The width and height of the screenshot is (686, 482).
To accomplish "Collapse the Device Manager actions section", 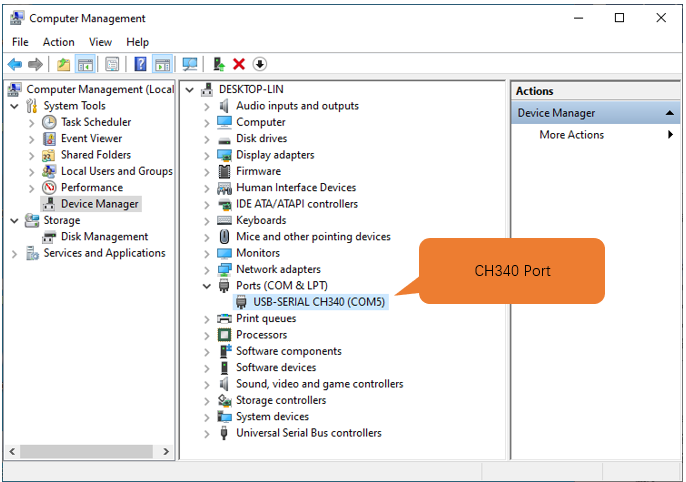I will [669, 113].
